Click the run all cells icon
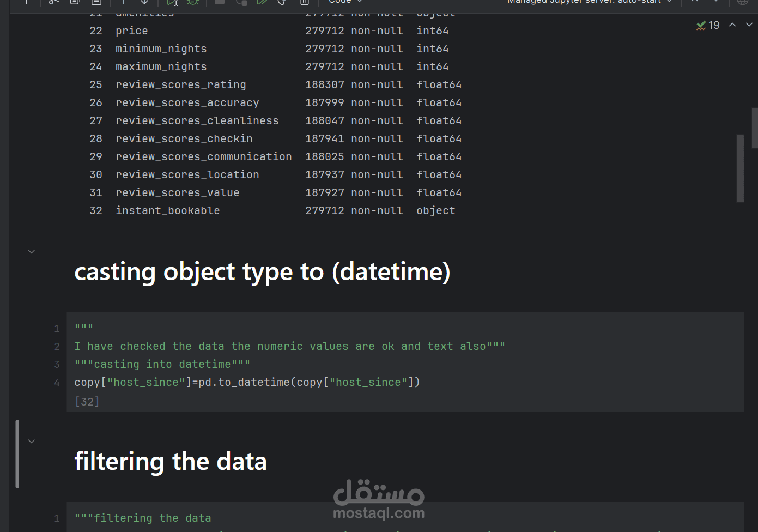 262,2
